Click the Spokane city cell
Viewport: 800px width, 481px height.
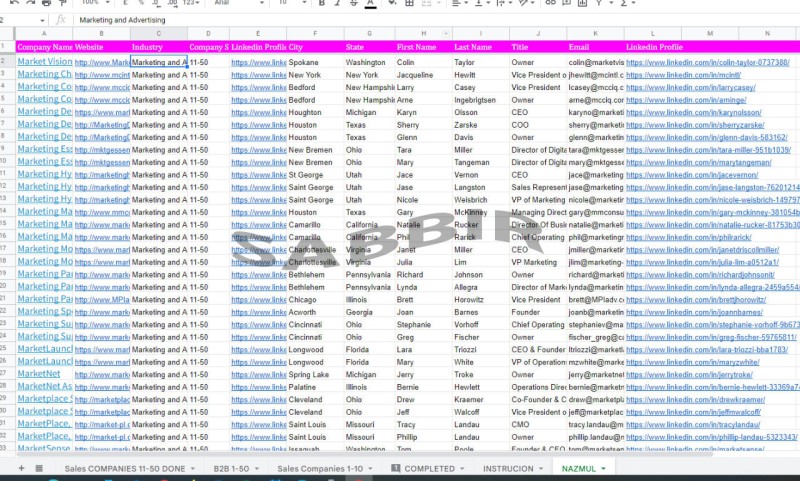coord(315,62)
